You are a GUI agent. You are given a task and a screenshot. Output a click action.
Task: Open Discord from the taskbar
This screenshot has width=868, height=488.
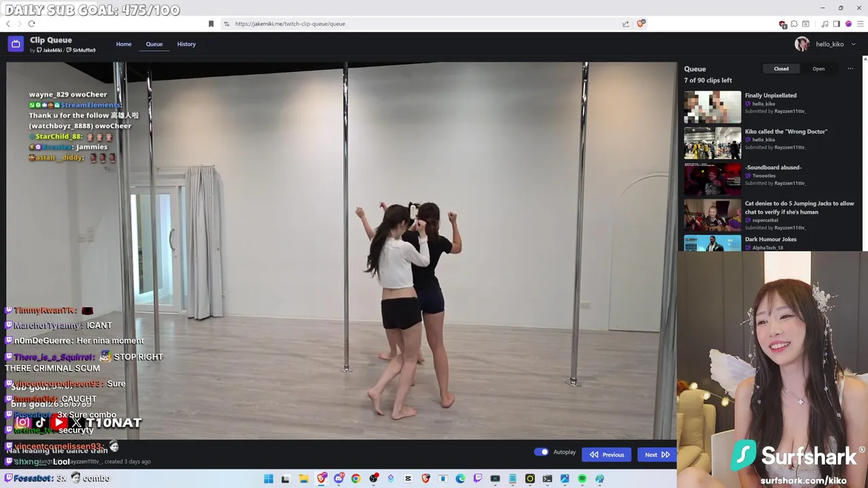(x=339, y=479)
